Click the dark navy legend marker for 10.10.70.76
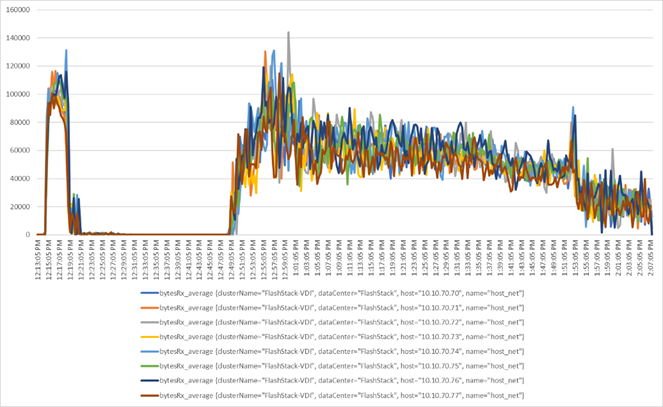This screenshot has height=407, width=663. (x=150, y=380)
